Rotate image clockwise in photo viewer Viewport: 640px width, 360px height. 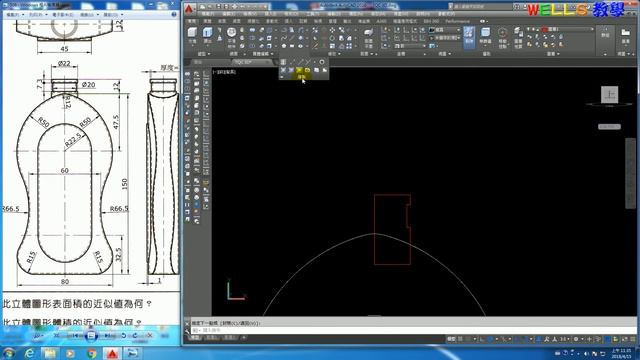click(x=135, y=336)
